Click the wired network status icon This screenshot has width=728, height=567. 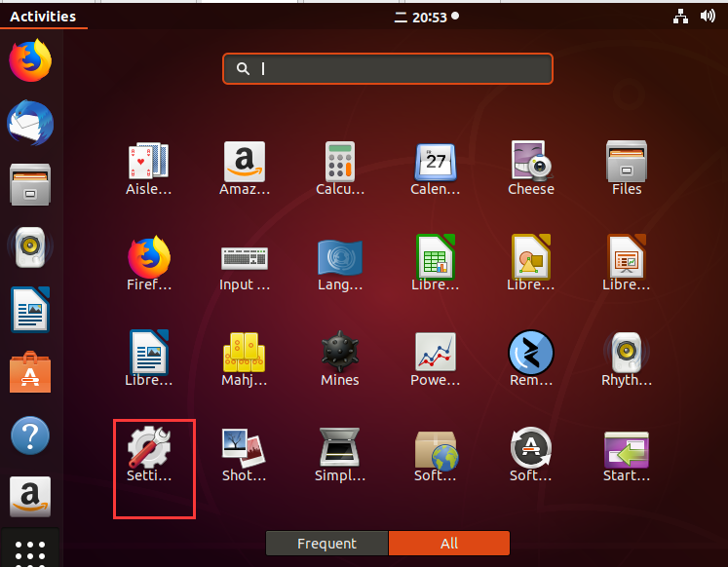680,17
